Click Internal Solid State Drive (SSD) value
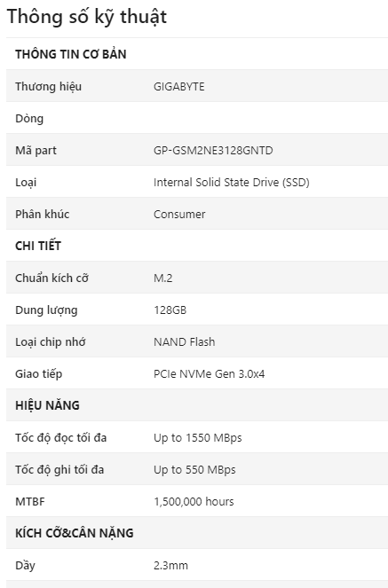 tap(232, 182)
